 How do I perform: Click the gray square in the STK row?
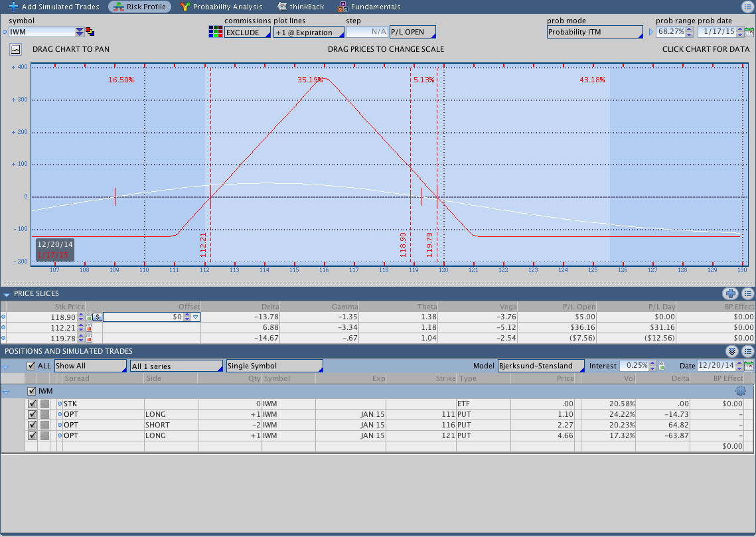pos(45,404)
